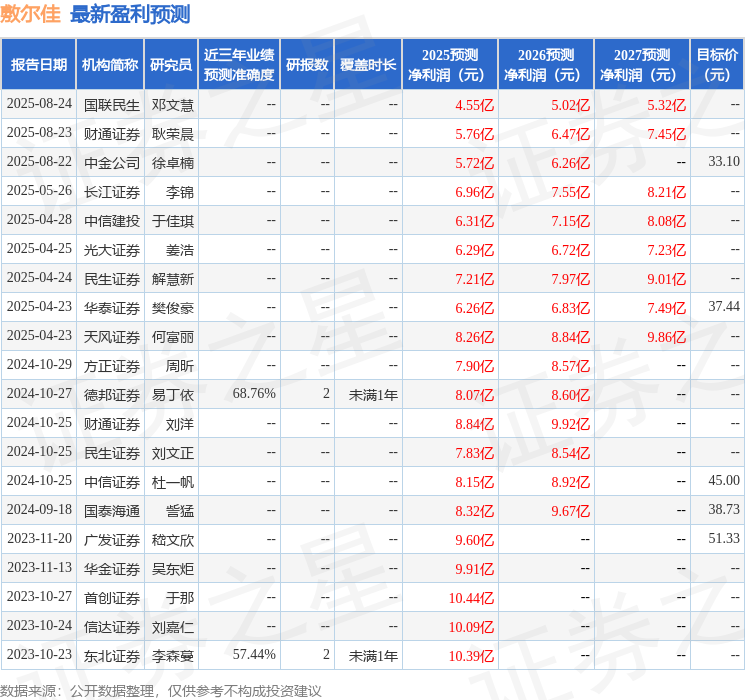Select target price 51.33

click(724, 538)
